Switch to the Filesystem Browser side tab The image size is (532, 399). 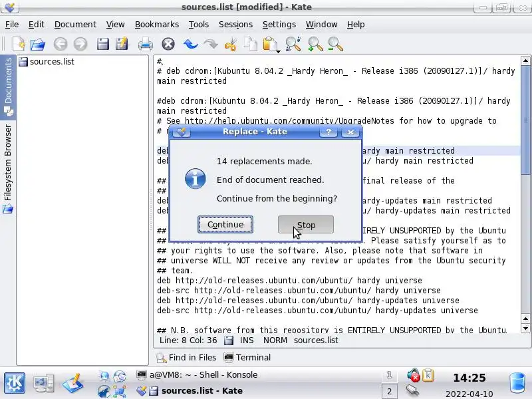(8, 169)
